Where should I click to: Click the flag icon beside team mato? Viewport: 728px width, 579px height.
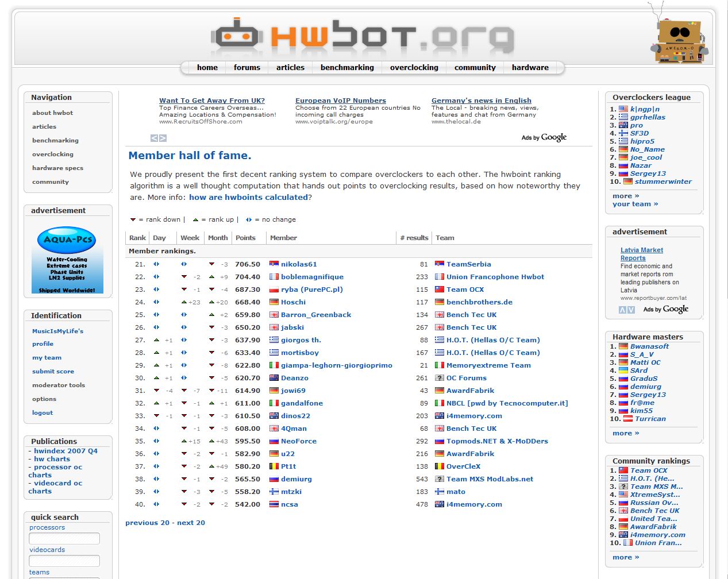coord(440,492)
